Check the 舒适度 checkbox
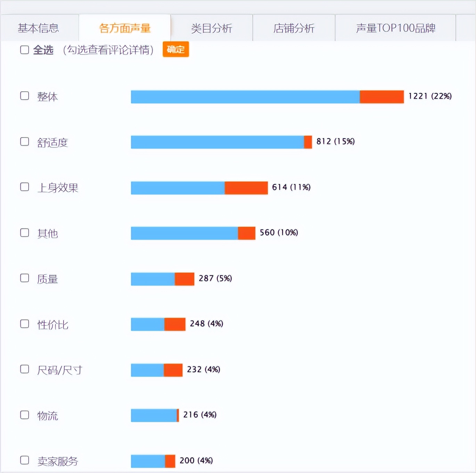This screenshot has height=473, width=476. pyautogui.click(x=24, y=142)
